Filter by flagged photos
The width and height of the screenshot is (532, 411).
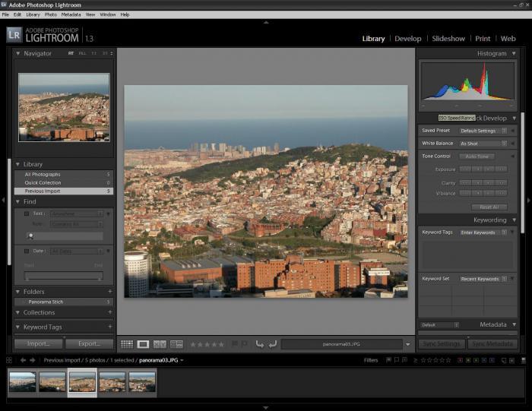point(389,360)
